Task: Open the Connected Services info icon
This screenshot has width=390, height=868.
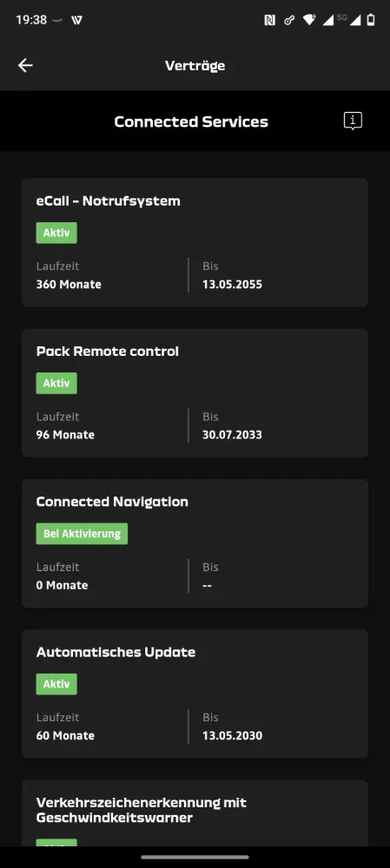Action: pyautogui.click(x=353, y=121)
